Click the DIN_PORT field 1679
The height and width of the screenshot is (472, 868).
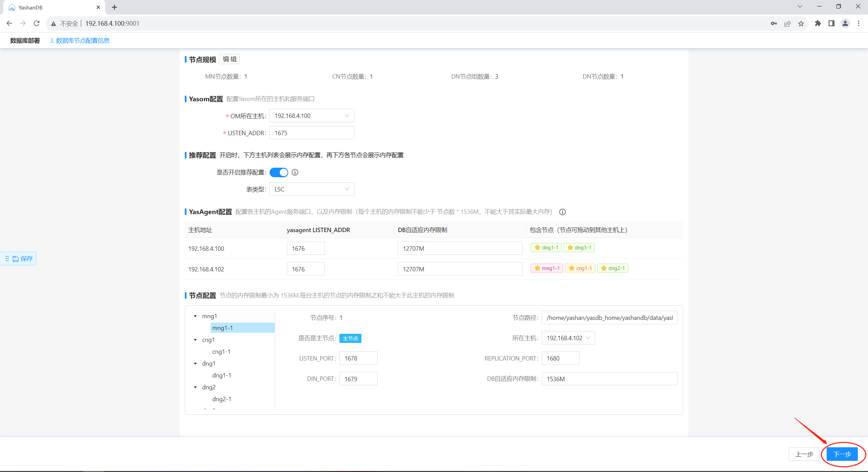(x=358, y=379)
